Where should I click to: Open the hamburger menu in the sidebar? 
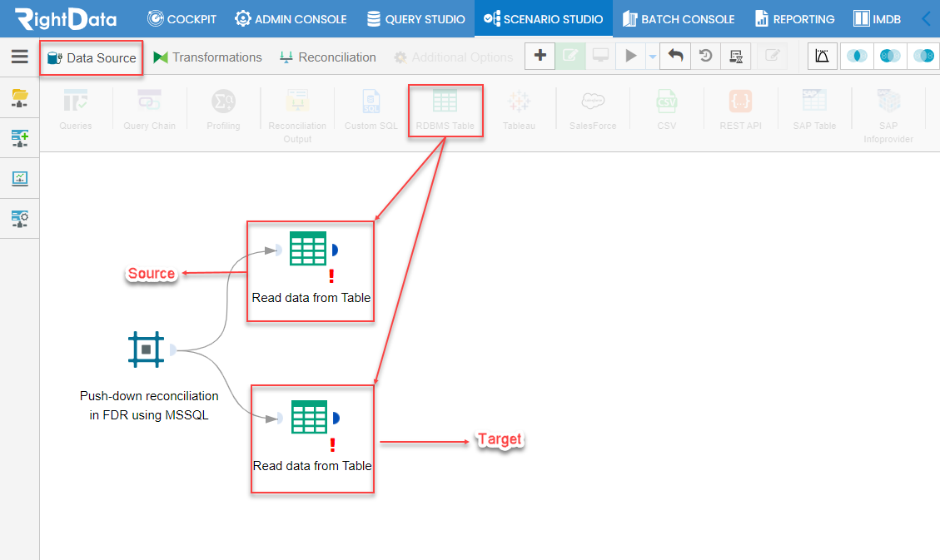(20, 57)
